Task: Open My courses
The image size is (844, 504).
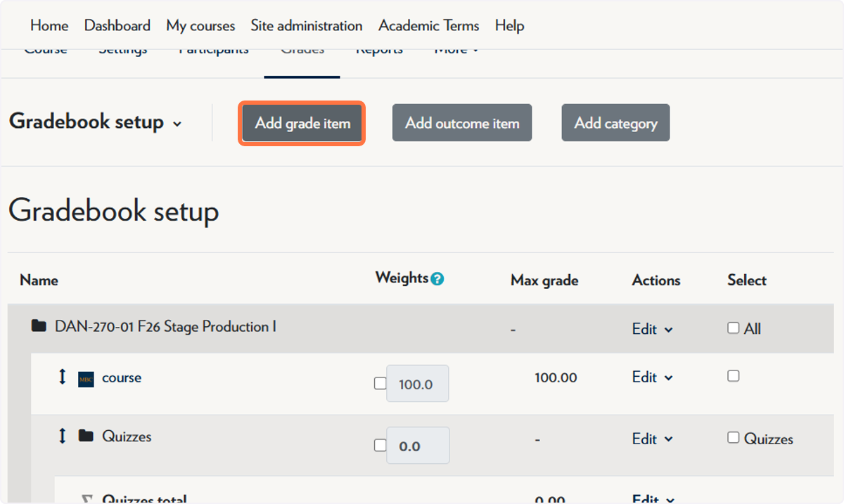Action: coord(200,25)
